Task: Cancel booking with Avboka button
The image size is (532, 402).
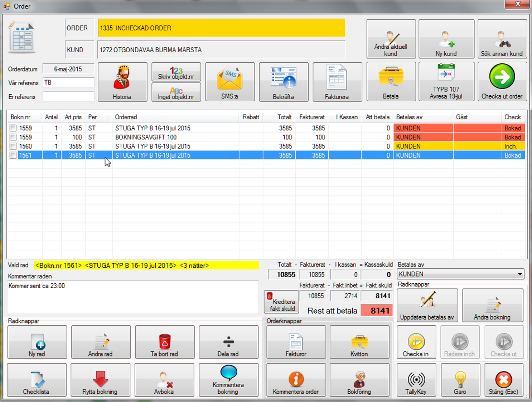Action: coord(164,379)
